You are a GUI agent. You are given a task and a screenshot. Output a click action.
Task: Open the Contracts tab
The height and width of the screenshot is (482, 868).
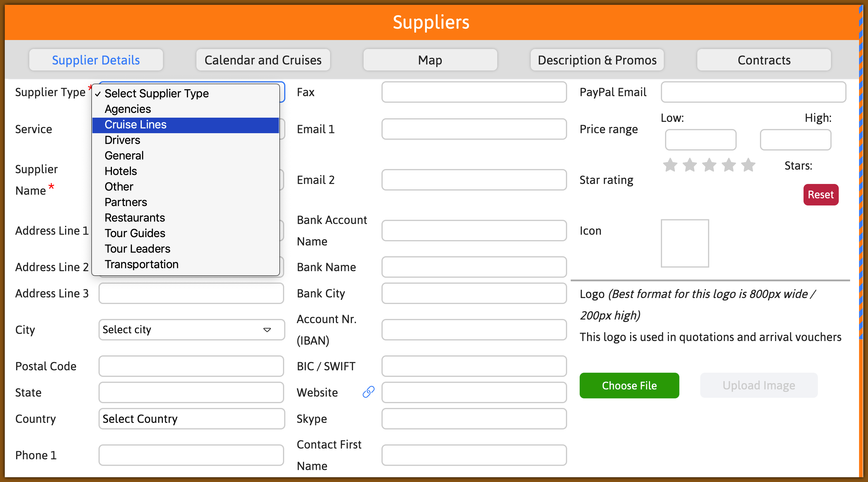(x=764, y=60)
